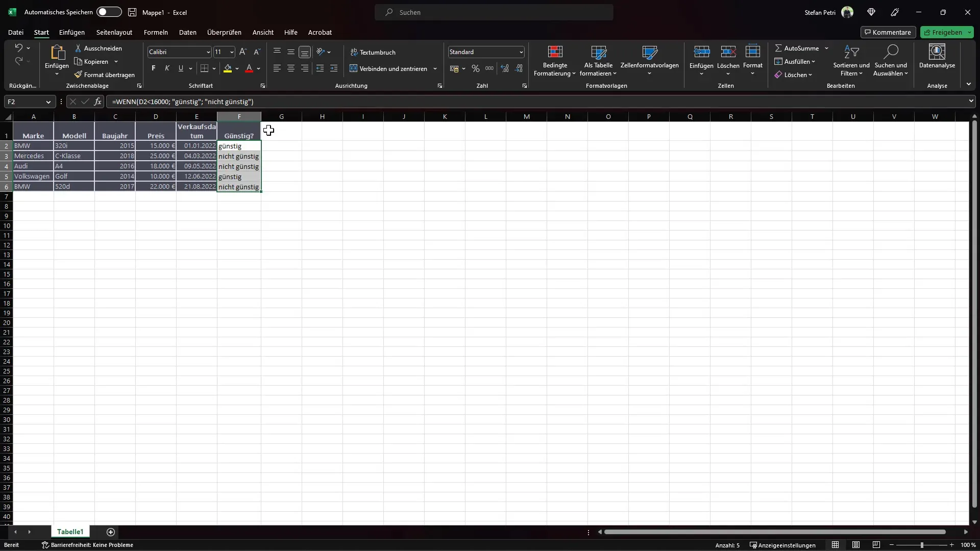The width and height of the screenshot is (980, 551).
Task: Open the Einfügen menu
Action: (71, 32)
